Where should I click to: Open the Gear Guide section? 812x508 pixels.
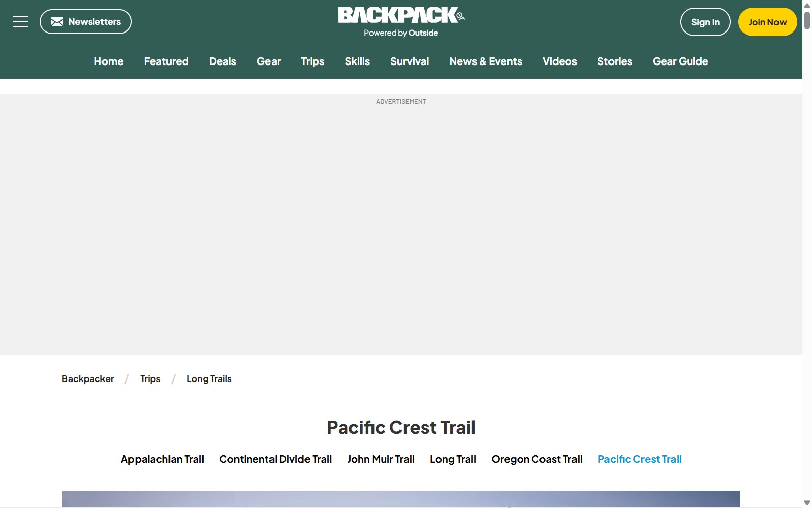(680, 61)
